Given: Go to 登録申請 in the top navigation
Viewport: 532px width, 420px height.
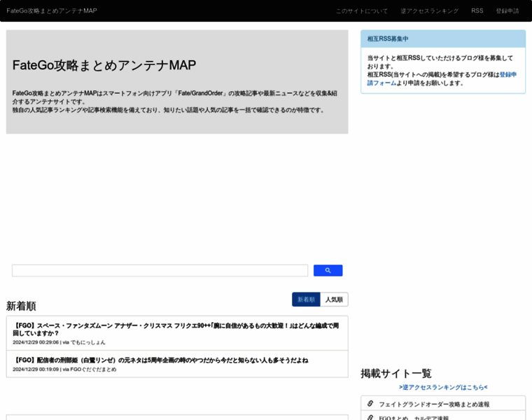Looking at the screenshot, I should tap(507, 11).
